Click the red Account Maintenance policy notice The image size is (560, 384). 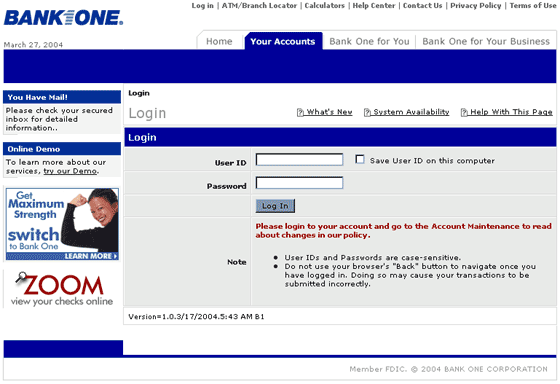coord(404,231)
